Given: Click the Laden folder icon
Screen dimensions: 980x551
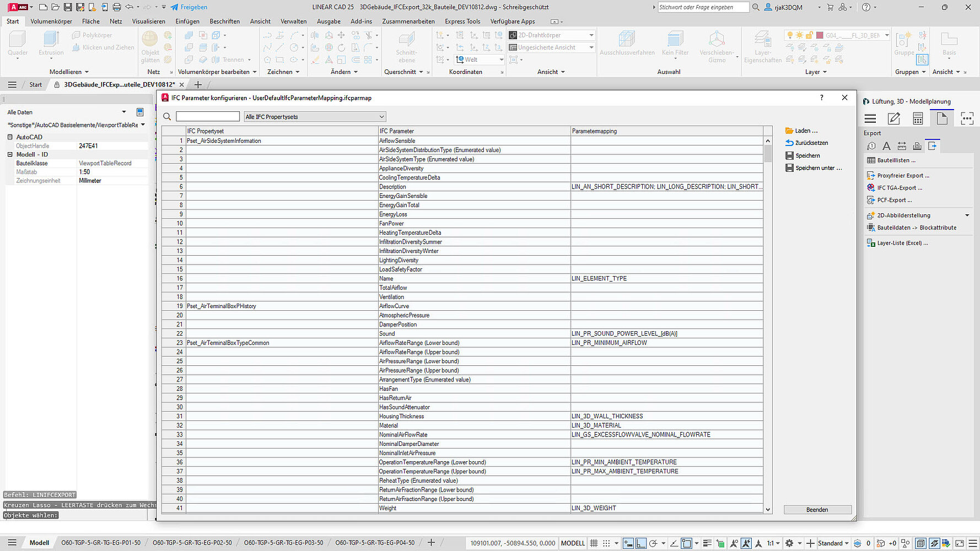Looking at the screenshot, I should click(789, 131).
